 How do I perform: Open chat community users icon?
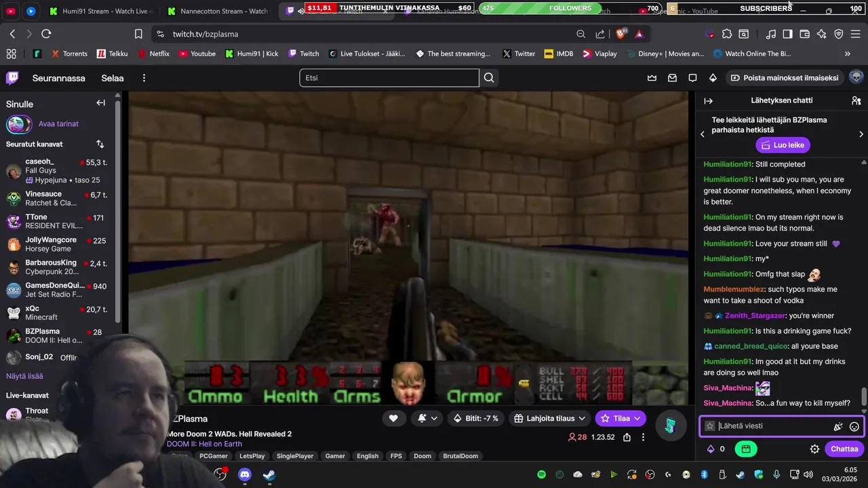point(856,100)
